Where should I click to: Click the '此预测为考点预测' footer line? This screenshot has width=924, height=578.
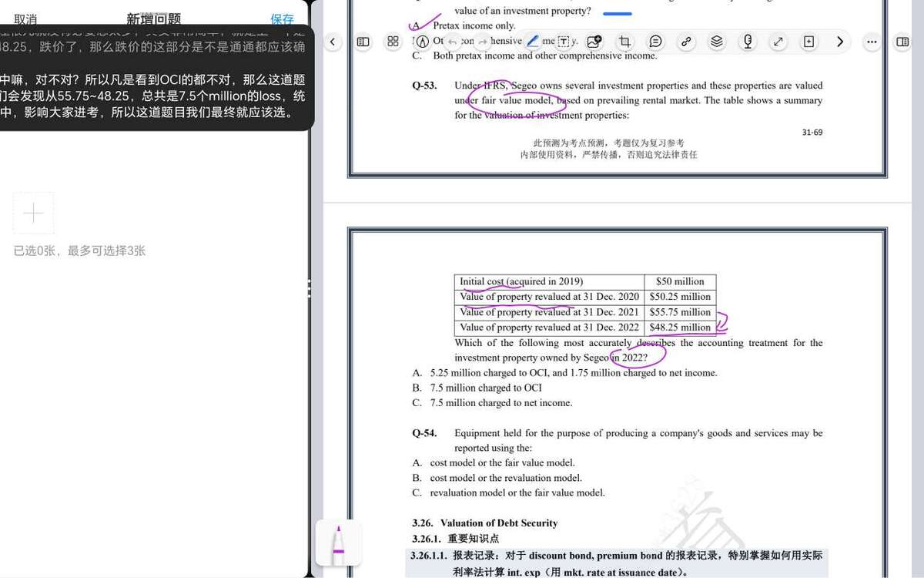[x=608, y=143]
